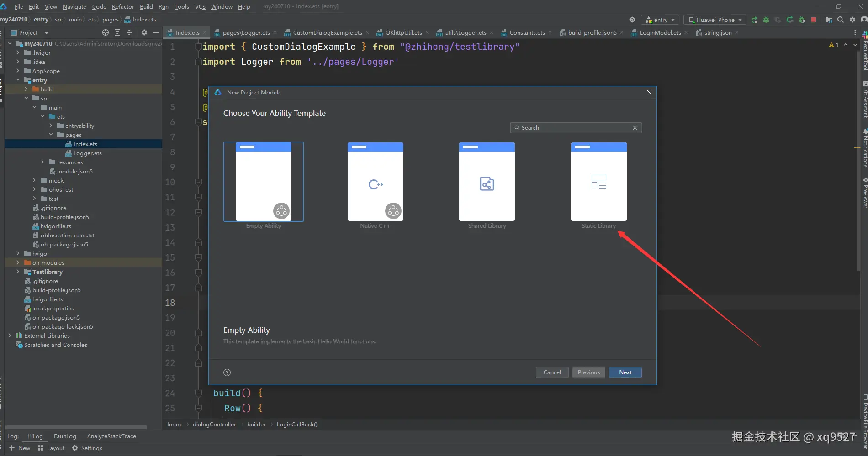Click the Project Structure folder icon
Viewport: 868px width, 456px height.
(828, 20)
